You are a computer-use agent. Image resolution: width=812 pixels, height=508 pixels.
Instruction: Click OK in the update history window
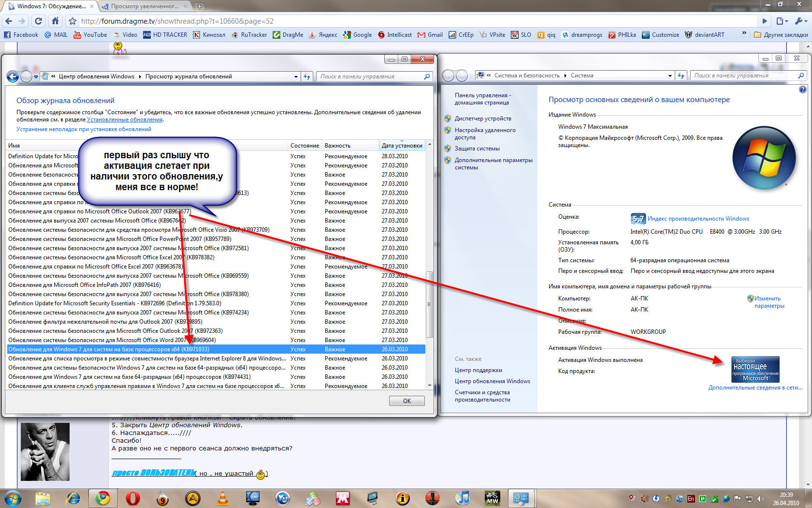coord(407,401)
